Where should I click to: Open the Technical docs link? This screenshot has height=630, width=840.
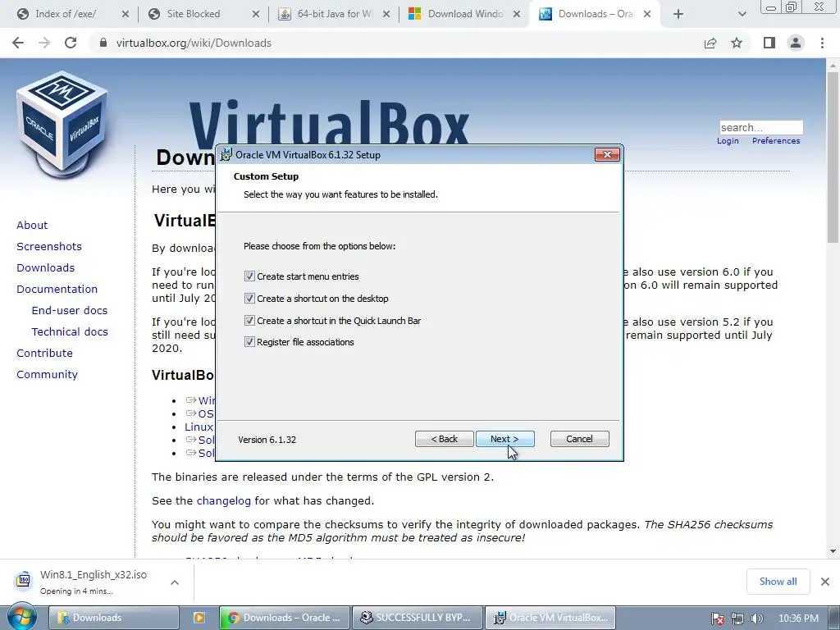pos(70,331)
